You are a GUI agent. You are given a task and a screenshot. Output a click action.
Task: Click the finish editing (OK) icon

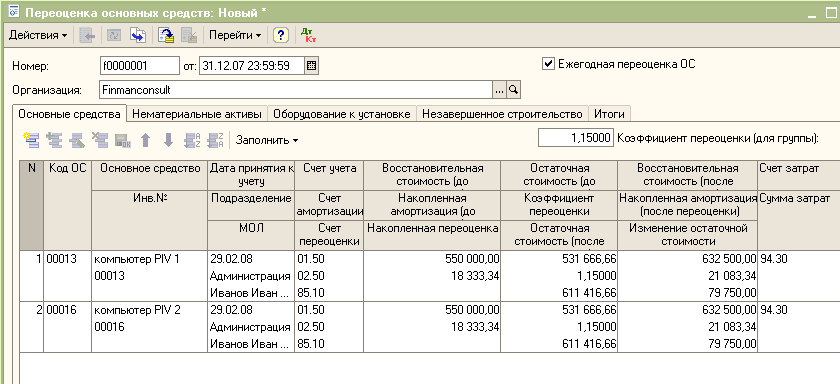[123, 141]
